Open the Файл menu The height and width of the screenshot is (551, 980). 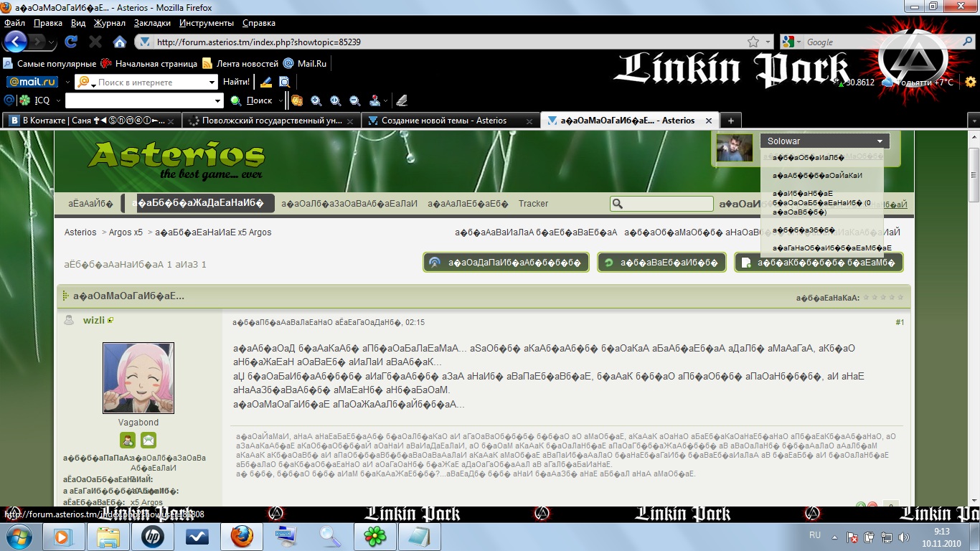click(14, 23)
